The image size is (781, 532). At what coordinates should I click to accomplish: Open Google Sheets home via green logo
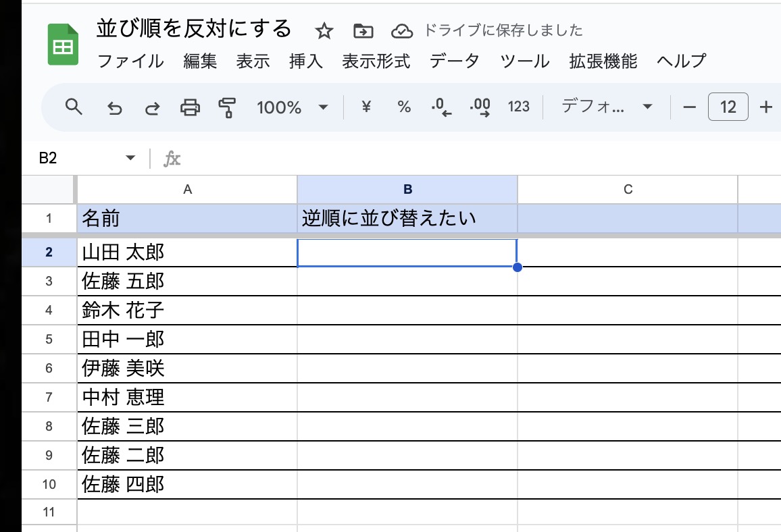[64, 45]
